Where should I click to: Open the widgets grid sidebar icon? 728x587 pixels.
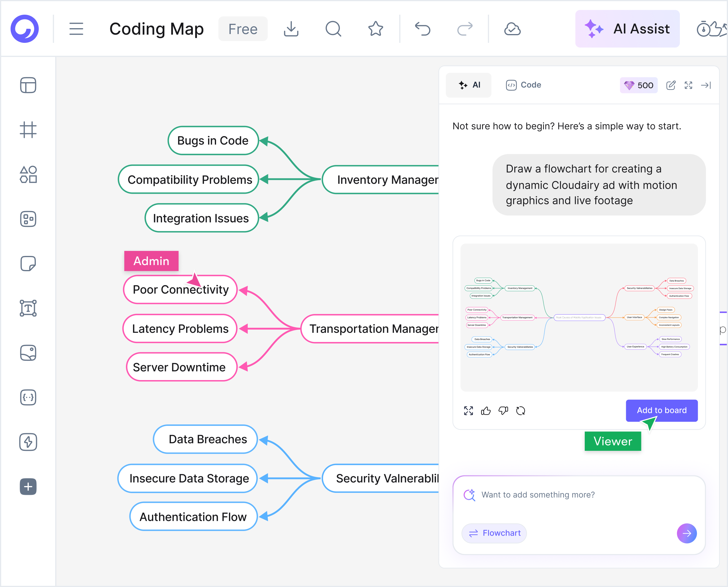[x=28, y=219]
